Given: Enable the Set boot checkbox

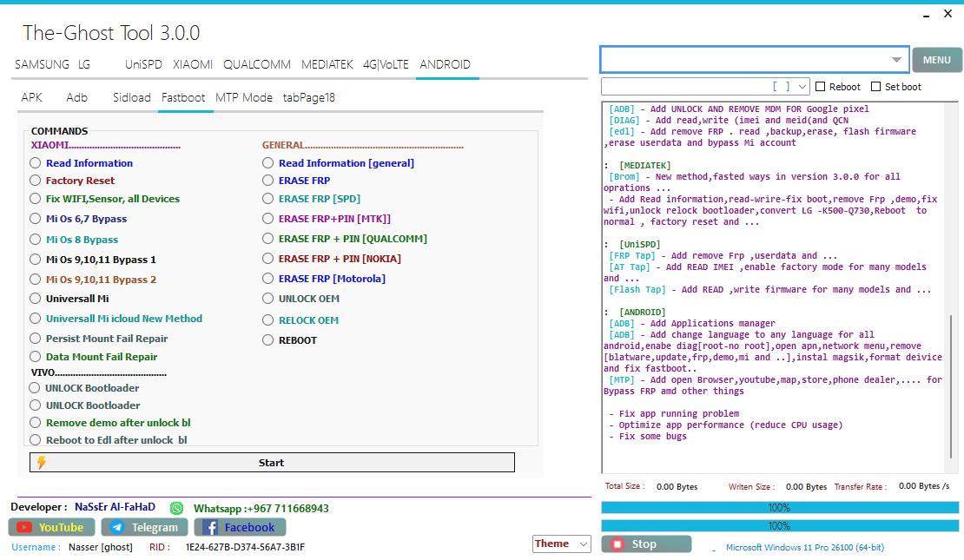Looking at the screenshot, I should pos(875,86).
